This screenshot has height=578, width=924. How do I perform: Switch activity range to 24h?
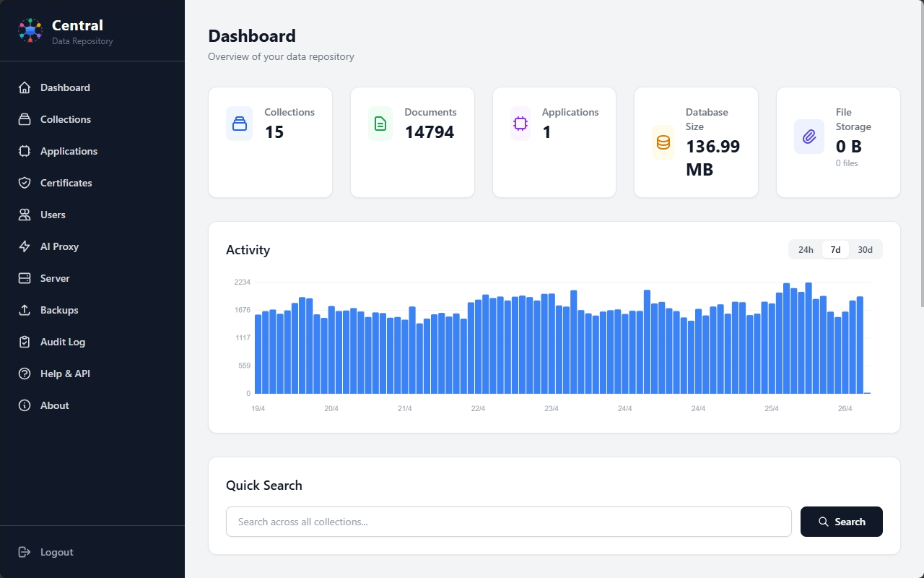[806, 250]
